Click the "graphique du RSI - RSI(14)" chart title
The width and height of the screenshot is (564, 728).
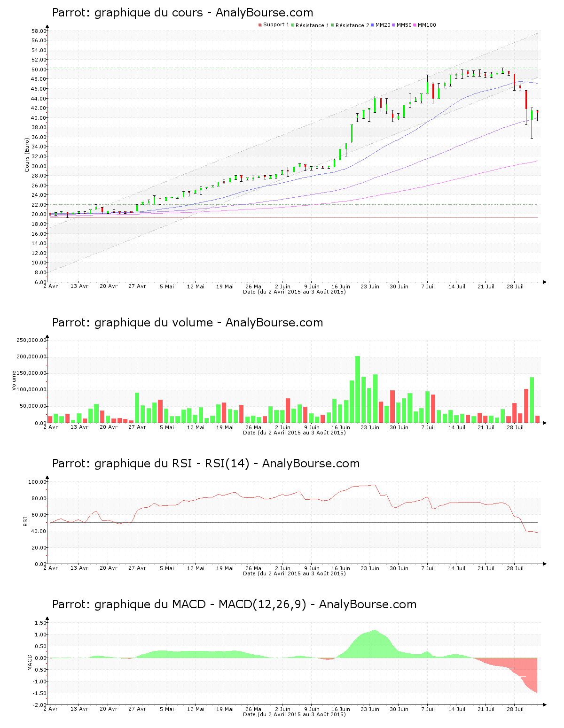coord(172,464)
